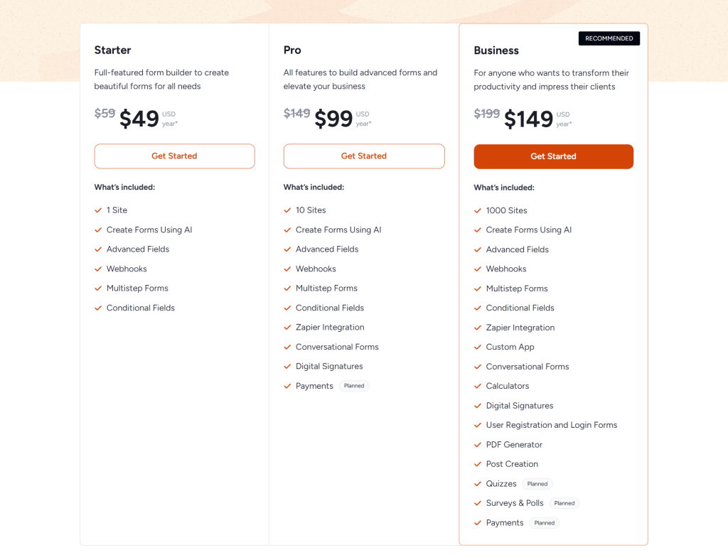Click the $99 Pro price
This screenshot has height=560, width=728.
click(333, 119)
